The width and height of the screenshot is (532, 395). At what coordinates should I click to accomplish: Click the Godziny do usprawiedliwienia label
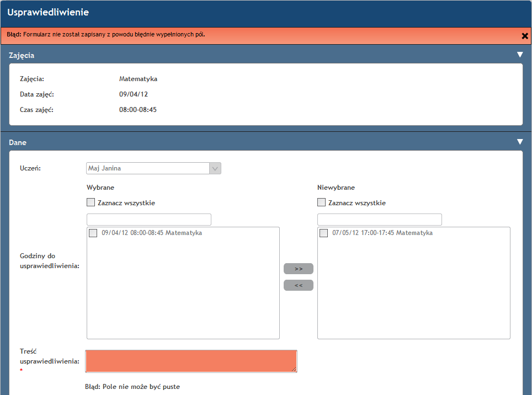pyautogui.click(x=50, y=261)
